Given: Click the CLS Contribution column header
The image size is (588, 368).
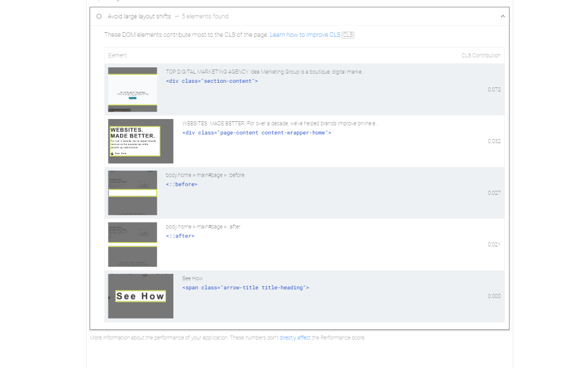Looking at the screenshot, I should point(481,55).
